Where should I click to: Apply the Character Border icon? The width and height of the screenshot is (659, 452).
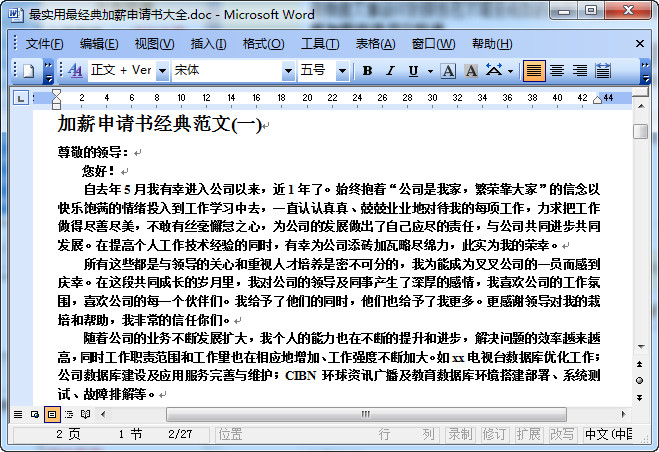[x=448, y=71]
